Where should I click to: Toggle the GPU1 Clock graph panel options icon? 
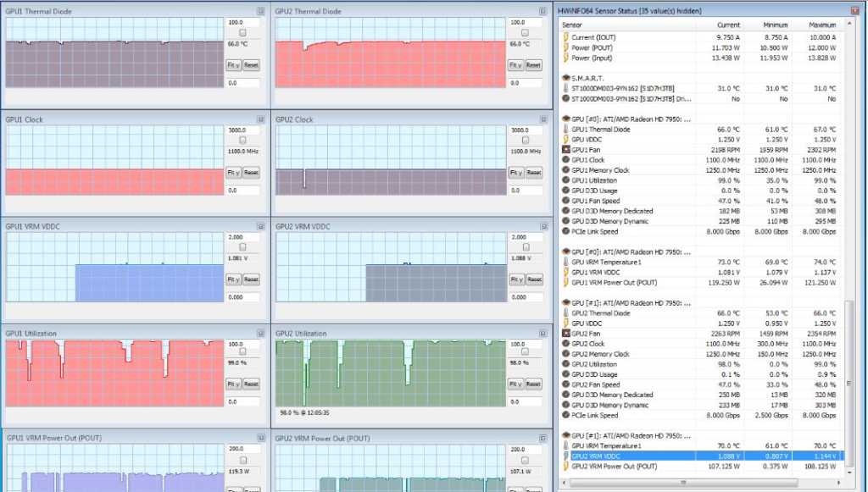(x=261, y=119)
